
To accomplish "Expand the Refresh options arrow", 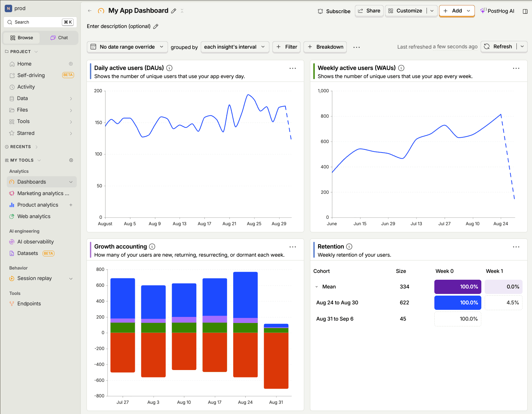I will (x=522, y=47).
